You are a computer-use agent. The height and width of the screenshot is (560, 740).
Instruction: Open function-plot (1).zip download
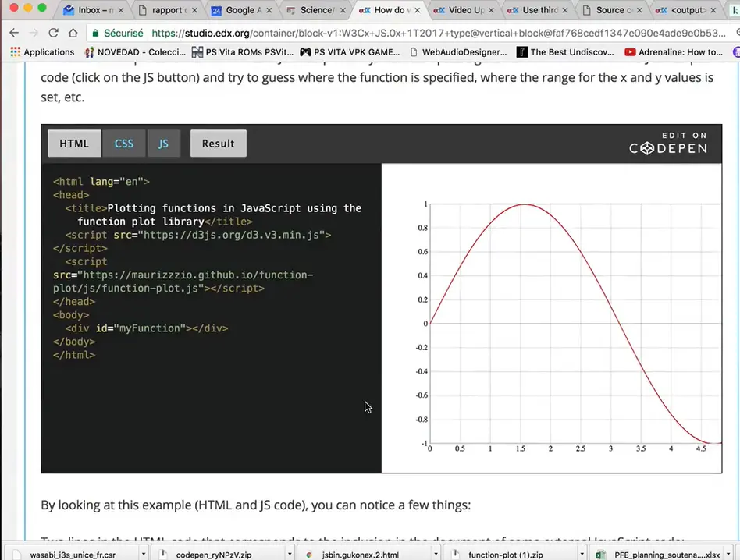[506, 555]
